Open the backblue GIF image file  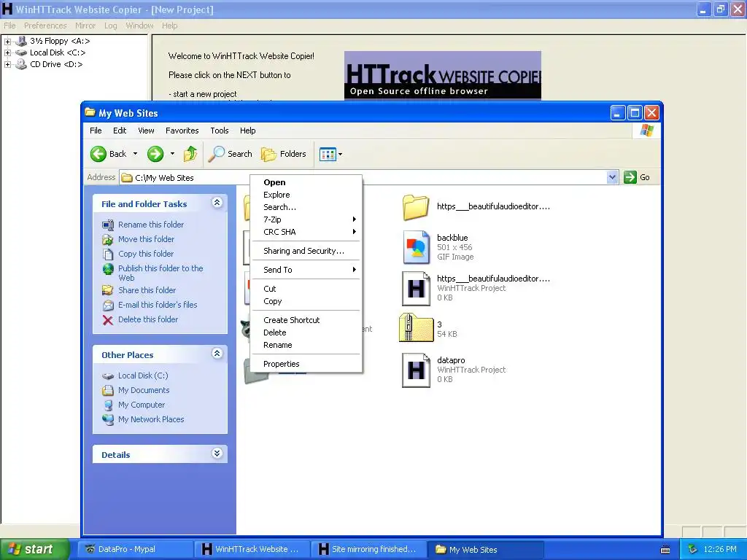pos(417,247)
